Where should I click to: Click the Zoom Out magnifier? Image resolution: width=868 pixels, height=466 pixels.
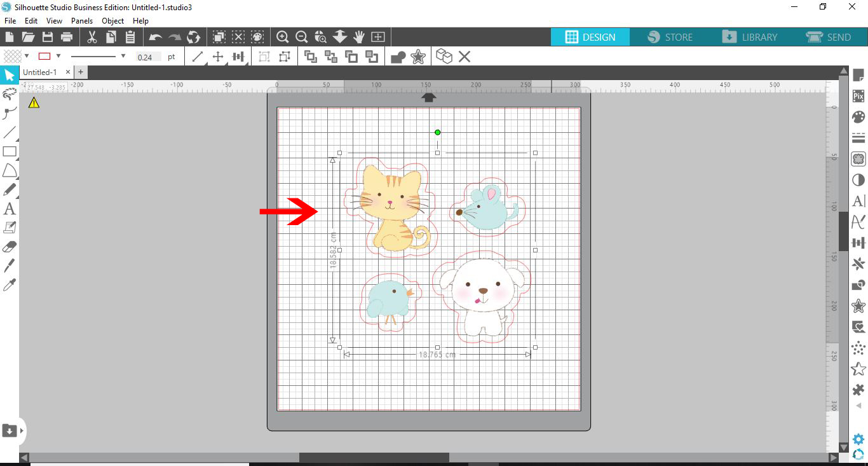click(x=302, y=37)
